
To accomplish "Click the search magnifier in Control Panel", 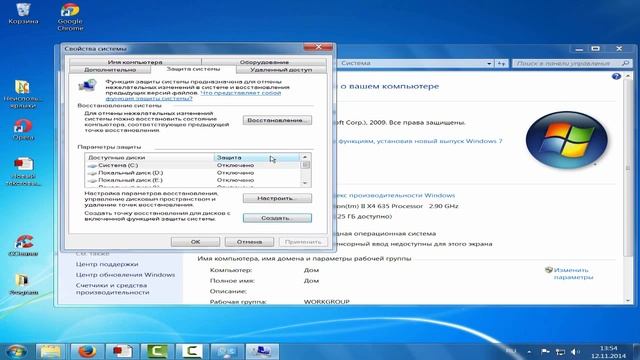I will [x=625, y=63].
